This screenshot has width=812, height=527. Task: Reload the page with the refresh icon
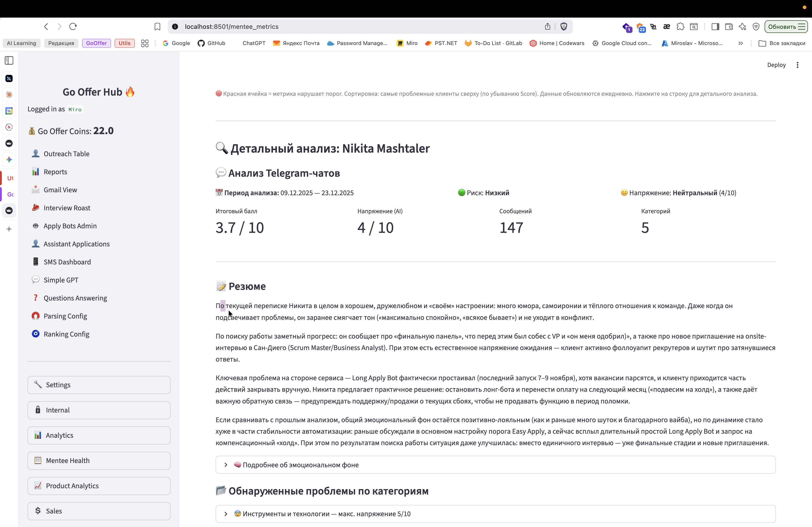point(73,27)
